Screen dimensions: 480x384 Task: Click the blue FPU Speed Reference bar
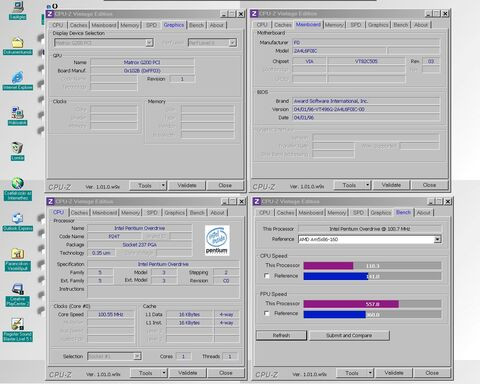point(334,314)
